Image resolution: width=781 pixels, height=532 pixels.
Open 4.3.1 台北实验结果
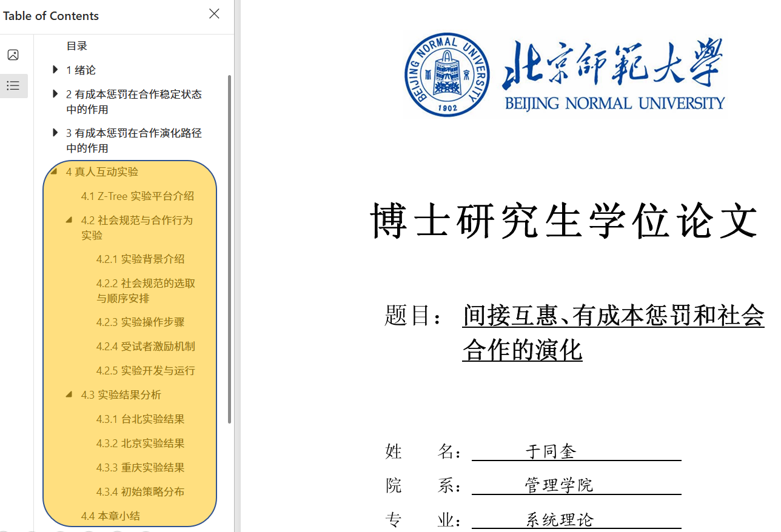click(x=140, y=419)
